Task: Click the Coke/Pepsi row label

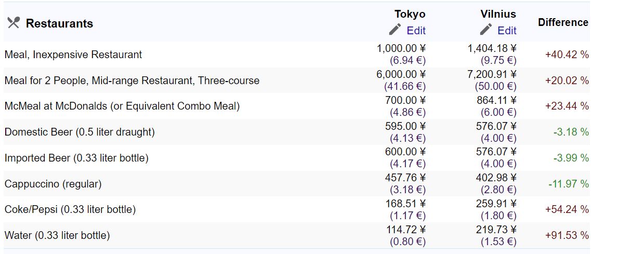Action: click(70, 209)
